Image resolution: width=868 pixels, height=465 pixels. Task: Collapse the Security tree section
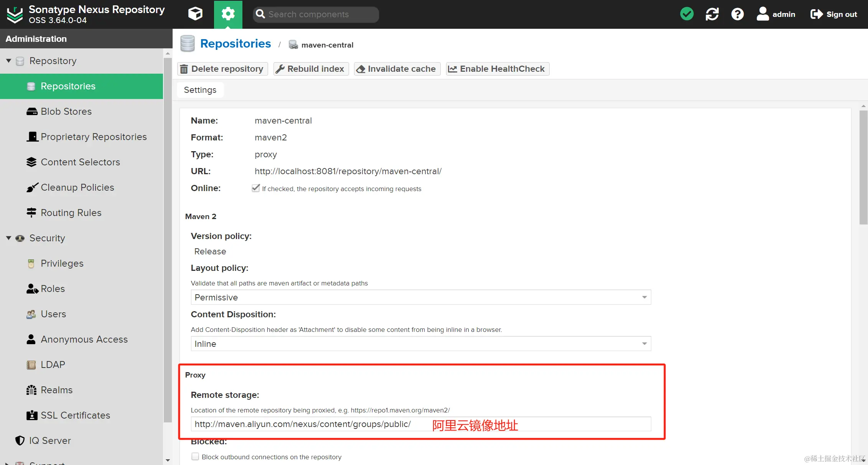pos(8,238)
